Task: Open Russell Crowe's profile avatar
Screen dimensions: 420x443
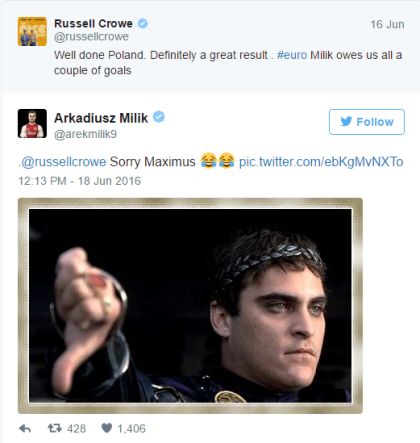Action: pos(32,31)
